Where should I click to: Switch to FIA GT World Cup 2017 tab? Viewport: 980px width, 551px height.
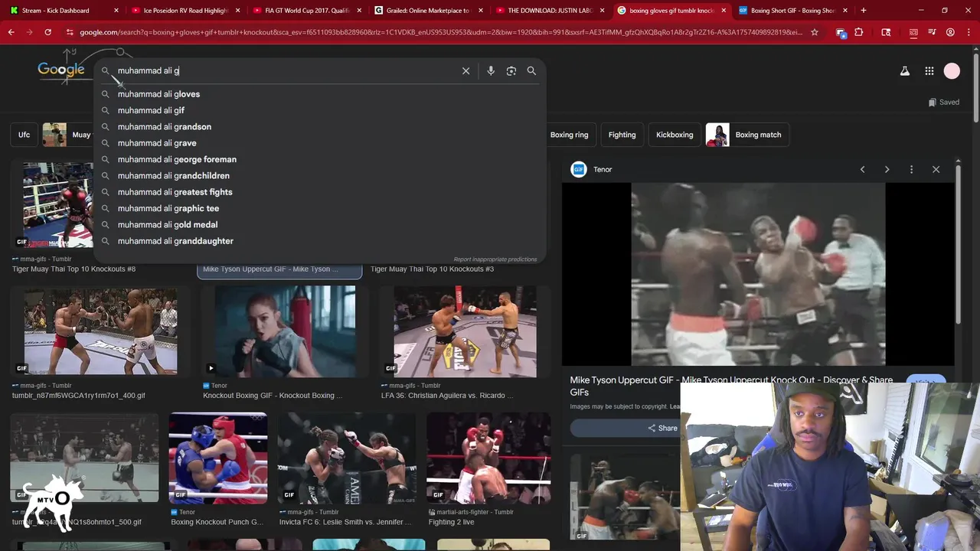pos(308,11)
